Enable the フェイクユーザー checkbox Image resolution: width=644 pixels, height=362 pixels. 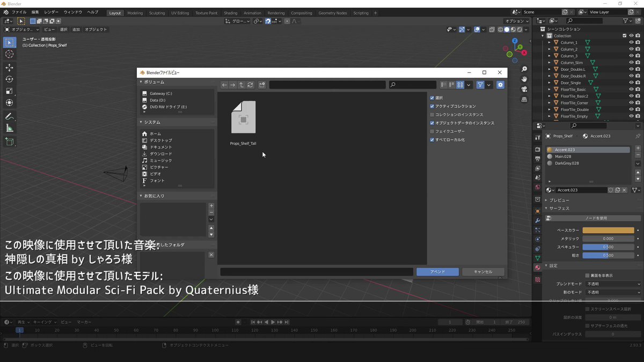pos(432,131)
